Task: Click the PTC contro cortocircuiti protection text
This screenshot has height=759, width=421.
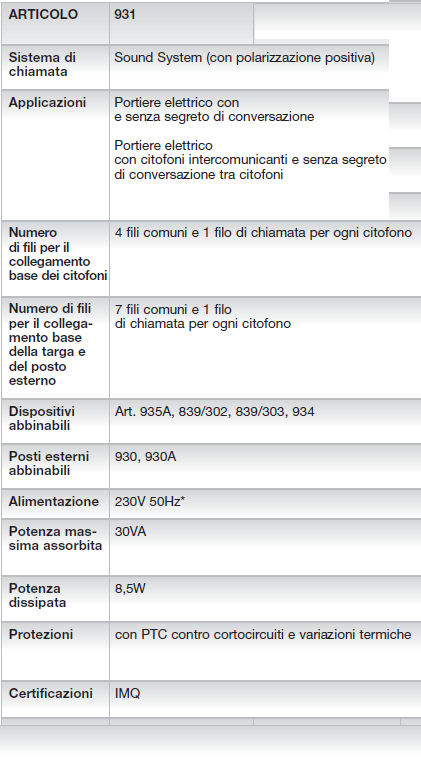Action: click(263, 635)
